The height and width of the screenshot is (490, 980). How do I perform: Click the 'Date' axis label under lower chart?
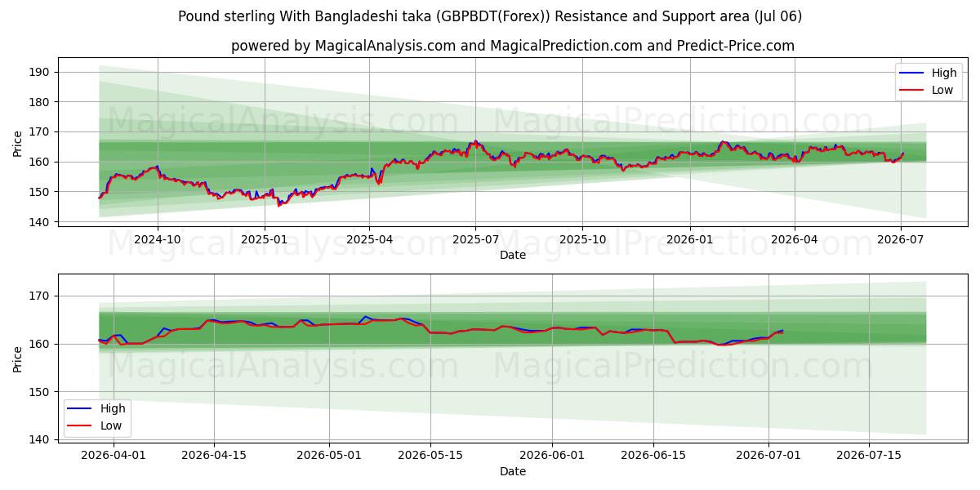(x=513, y=471)
